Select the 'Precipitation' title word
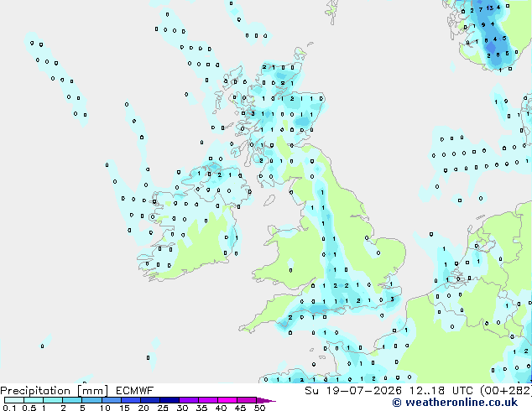 tap(35, 391)
